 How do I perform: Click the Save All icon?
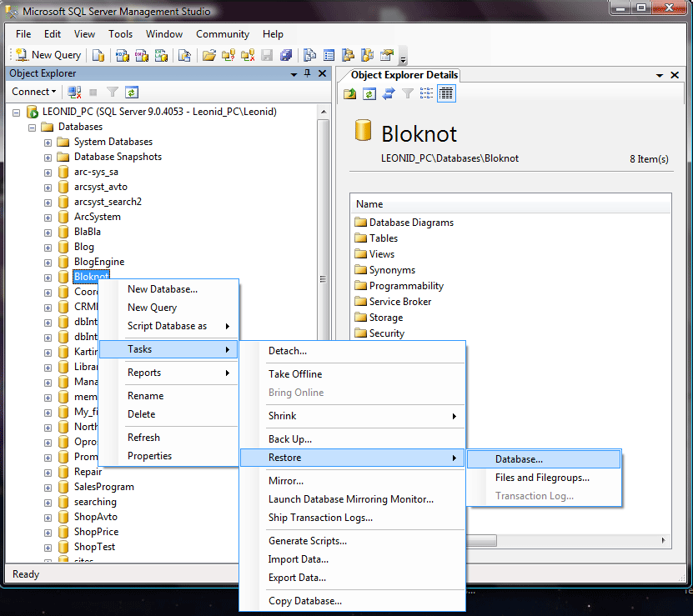click(286, 55)
